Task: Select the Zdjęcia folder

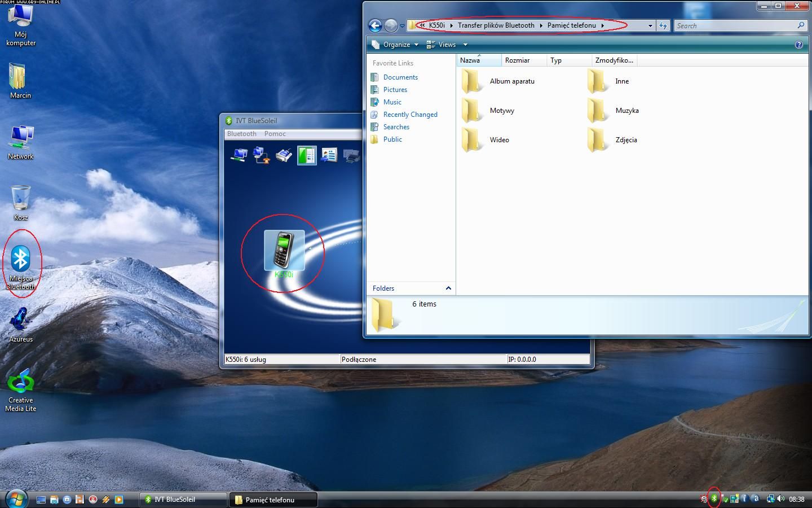Action: tap(612, 140)
